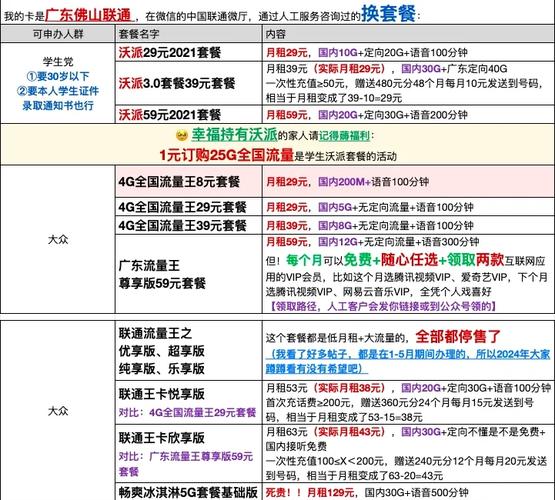This screenshot has height=500, width=555.
Task: Click content 国内12G+无定向流量+语音300分钟
Action: [399, 242]
